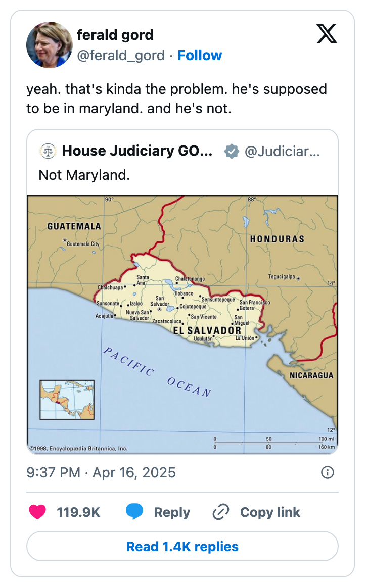Click Read 1.4K replies

pos(183,547)
